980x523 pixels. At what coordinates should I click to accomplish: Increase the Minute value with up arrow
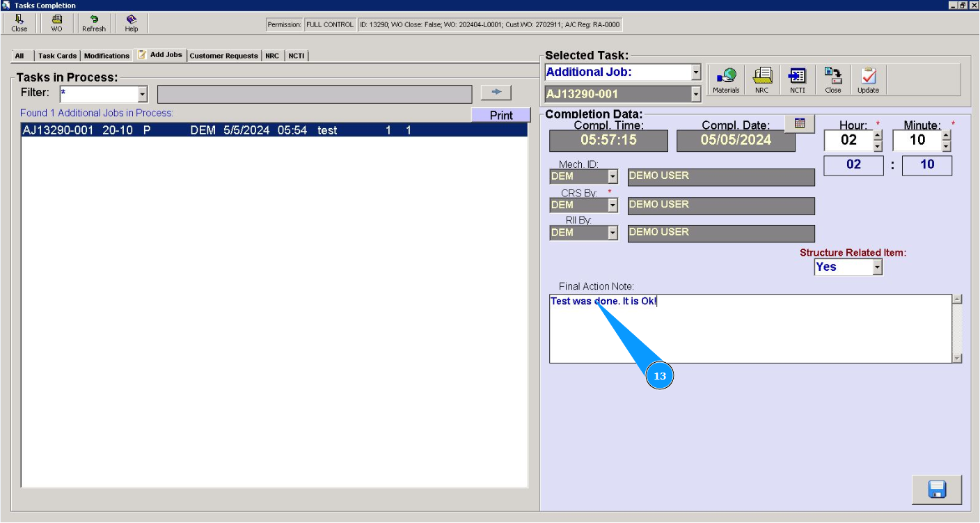tap(946, 135)
